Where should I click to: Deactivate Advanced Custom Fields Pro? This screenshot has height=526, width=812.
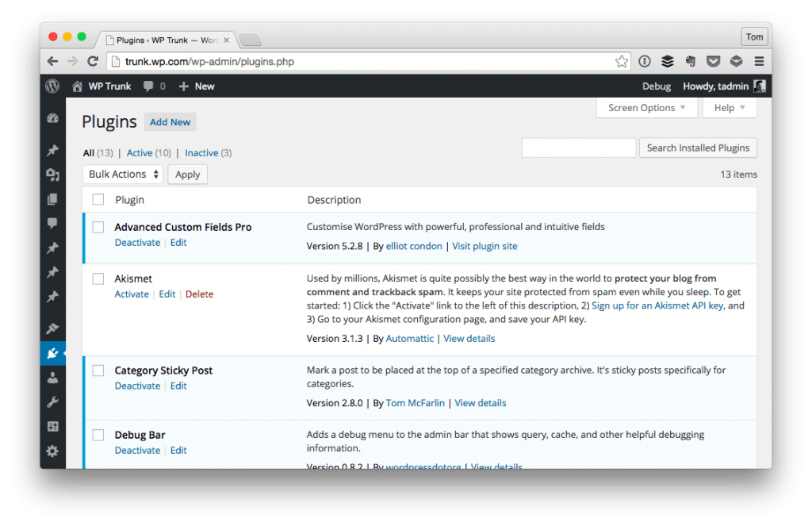pos(137,243)
